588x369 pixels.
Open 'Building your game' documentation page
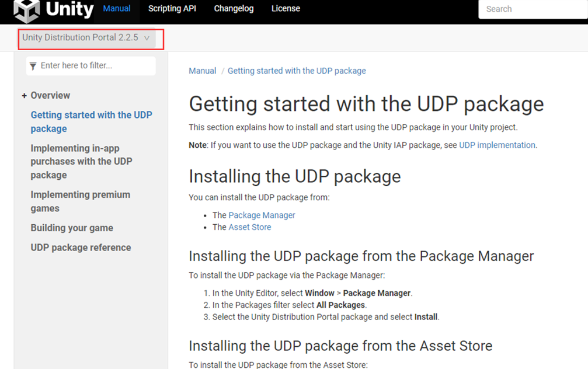click(72, 228)
